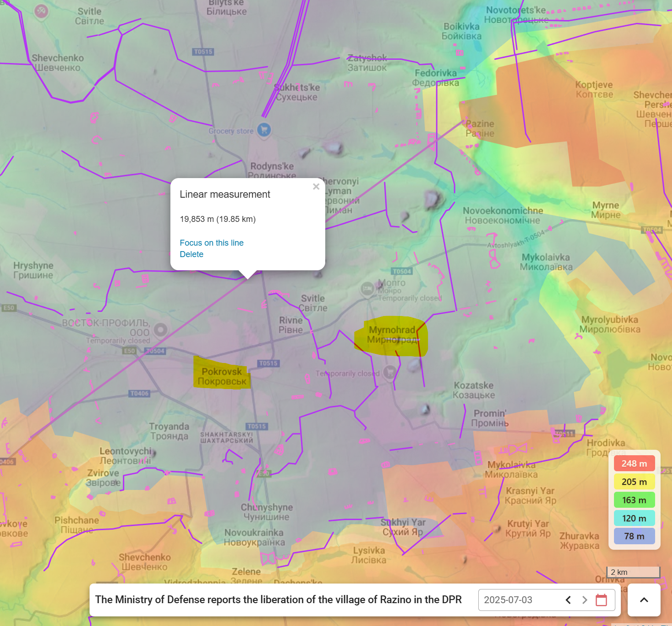Click the Zelene village label
The height and width of the screenshot is (626, 672).
pyautogui.click(x=246, y=576)
